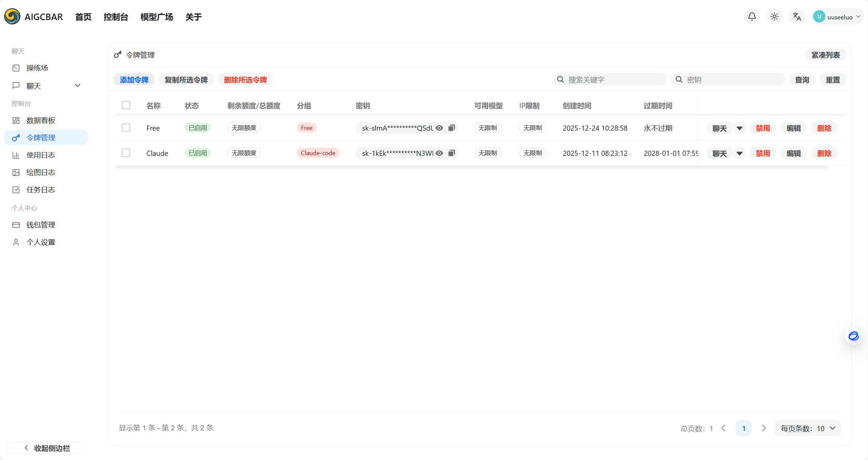868x460 pixels.
Task: Open the language translation icon
Action: (796, 17)
